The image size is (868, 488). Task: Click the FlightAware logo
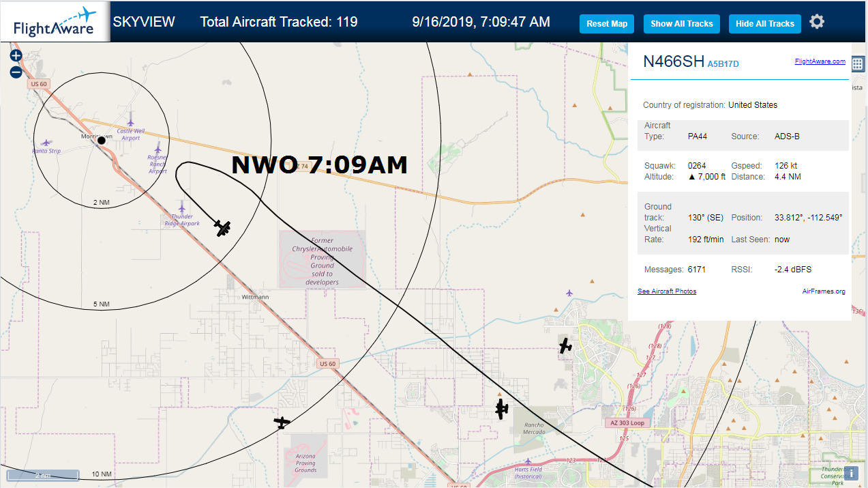pos(55,23)
